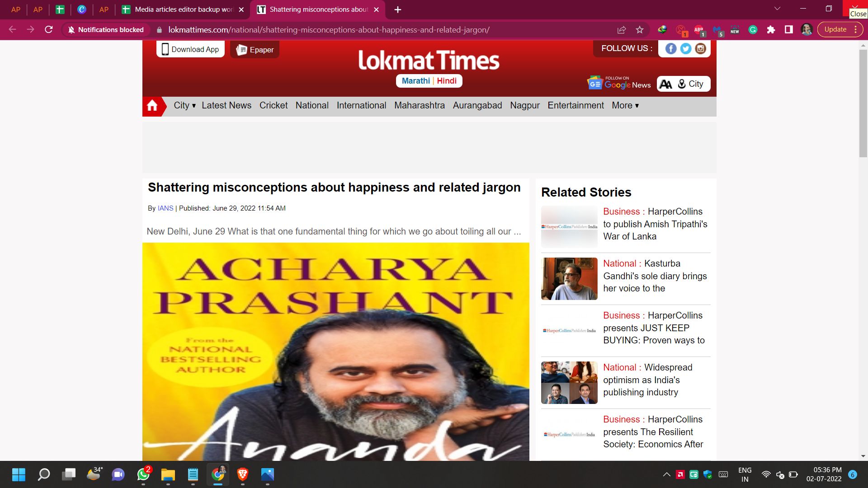Open Lokmat Times Instagram icon
Screen dimensions: 868x488
point(700,49)
